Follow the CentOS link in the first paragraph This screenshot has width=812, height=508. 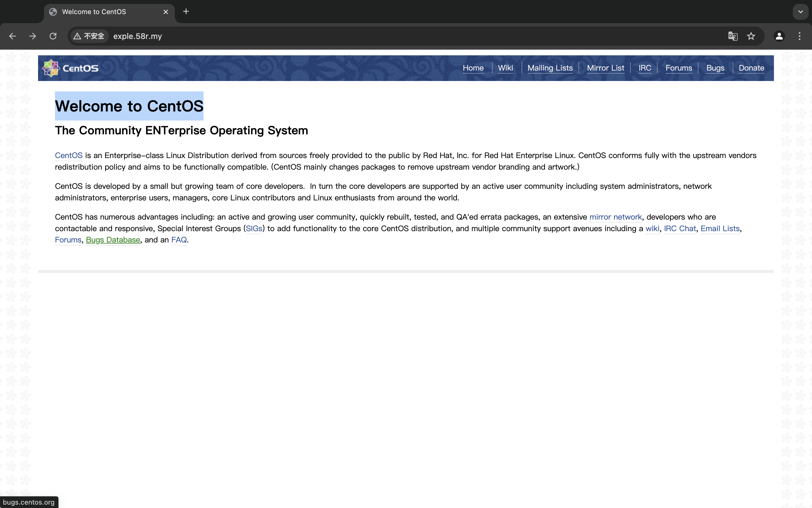69,155
